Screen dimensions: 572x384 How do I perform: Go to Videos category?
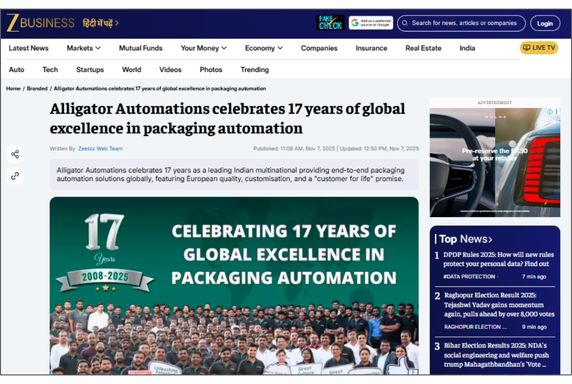tap(170, 70)
